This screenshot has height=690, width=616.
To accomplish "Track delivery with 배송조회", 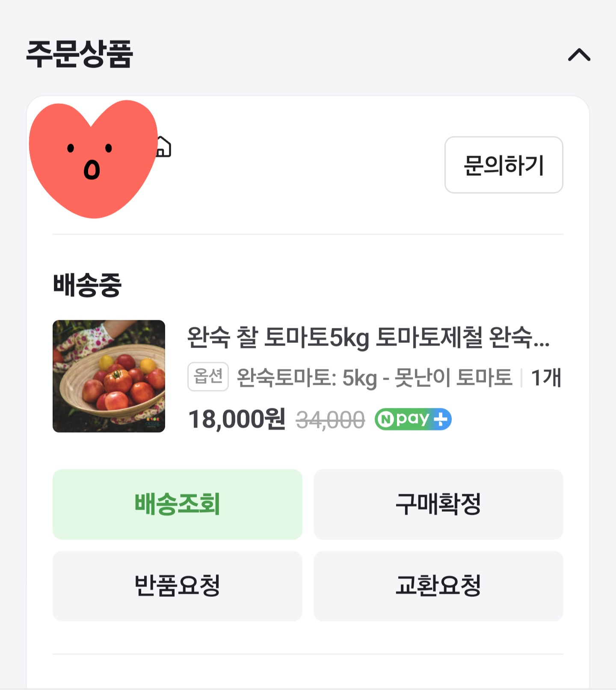I will pyautogui.click(x=178, y=504).
